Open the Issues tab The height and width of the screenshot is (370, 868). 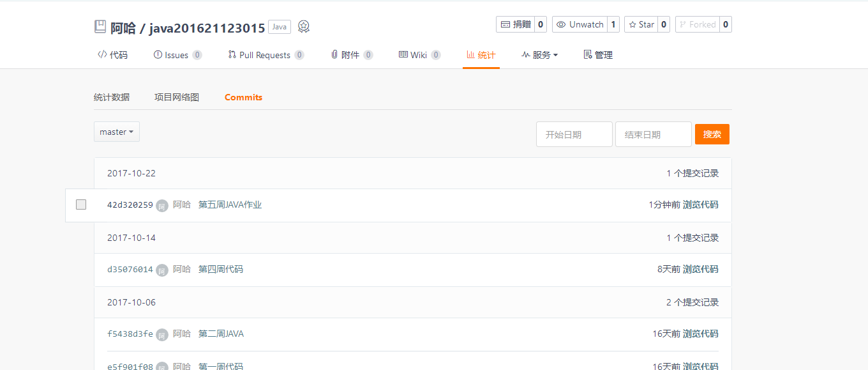coord(177,55)
